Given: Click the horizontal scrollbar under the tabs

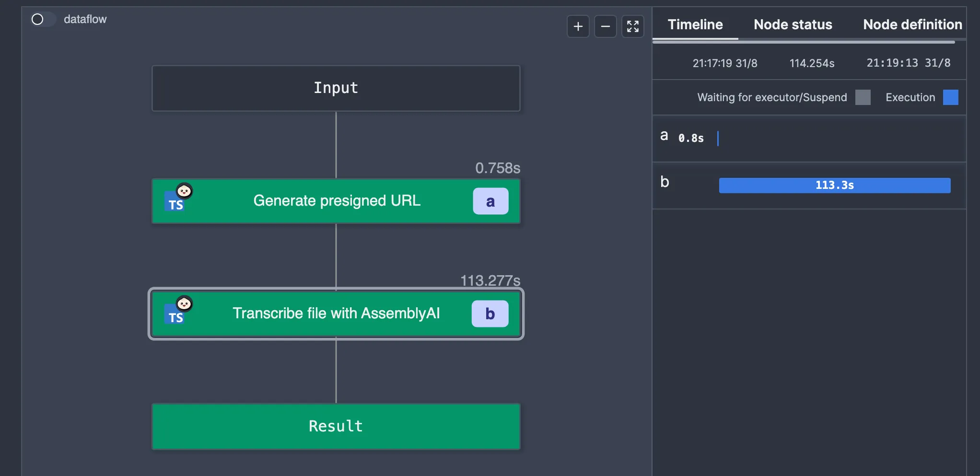Looking at the screenshot, I should 804,42.
